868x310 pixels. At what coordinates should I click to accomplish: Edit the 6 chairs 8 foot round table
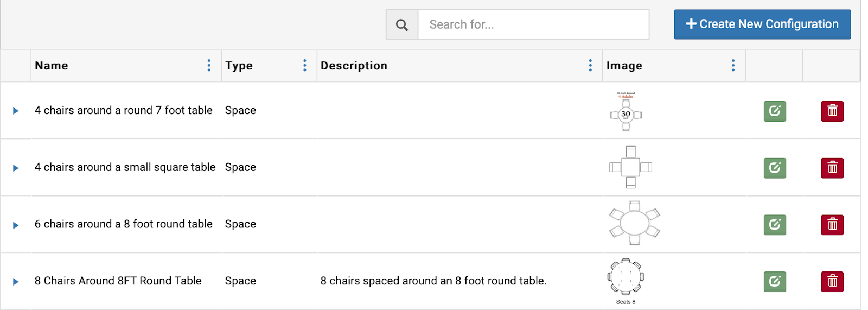pos(775,225)
